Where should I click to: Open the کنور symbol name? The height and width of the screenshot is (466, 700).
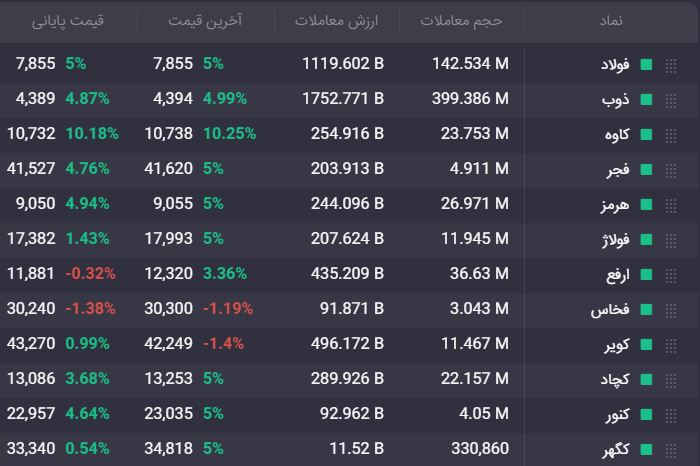pyautogui.click(x=617, y=414)
